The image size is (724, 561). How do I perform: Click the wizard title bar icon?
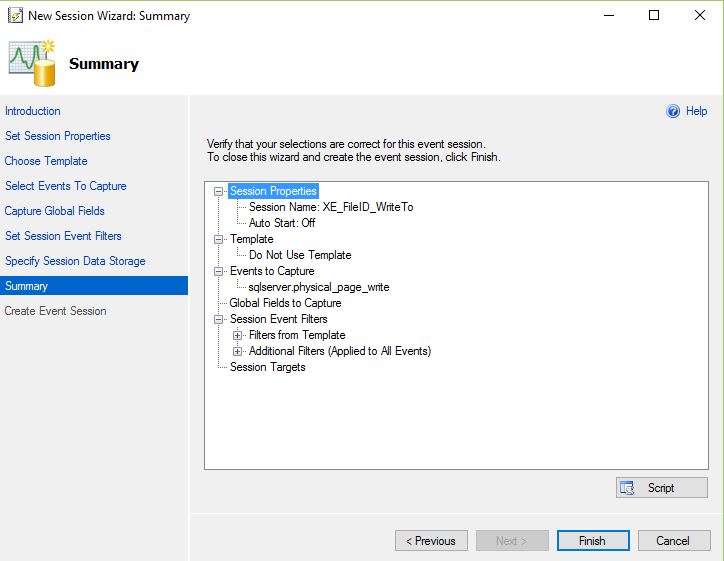pos(15,16)
